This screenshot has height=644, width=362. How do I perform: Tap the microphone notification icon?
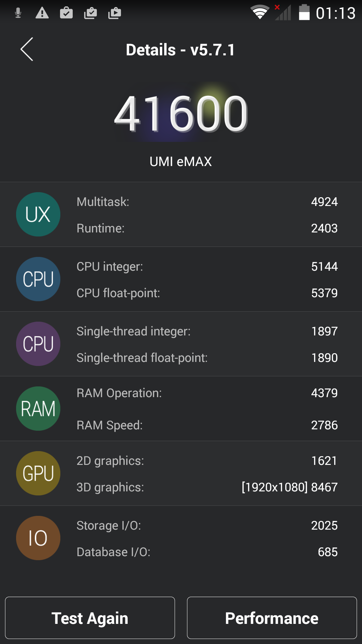18,13
